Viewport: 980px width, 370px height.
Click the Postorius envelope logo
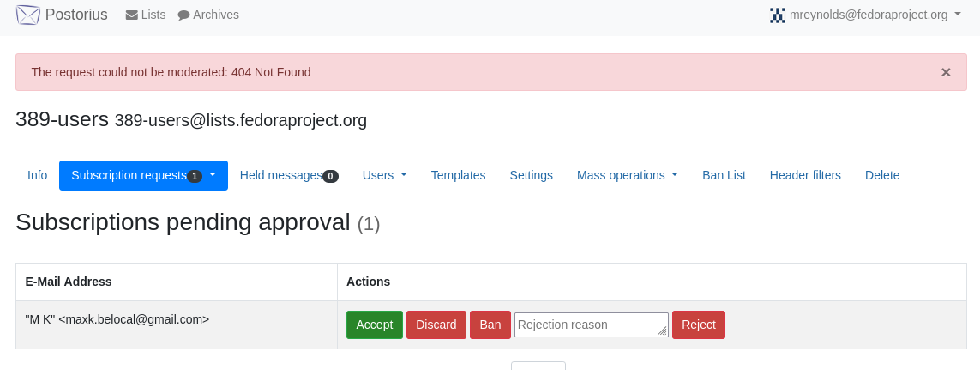pyautogui.click(x=28, y=15)
